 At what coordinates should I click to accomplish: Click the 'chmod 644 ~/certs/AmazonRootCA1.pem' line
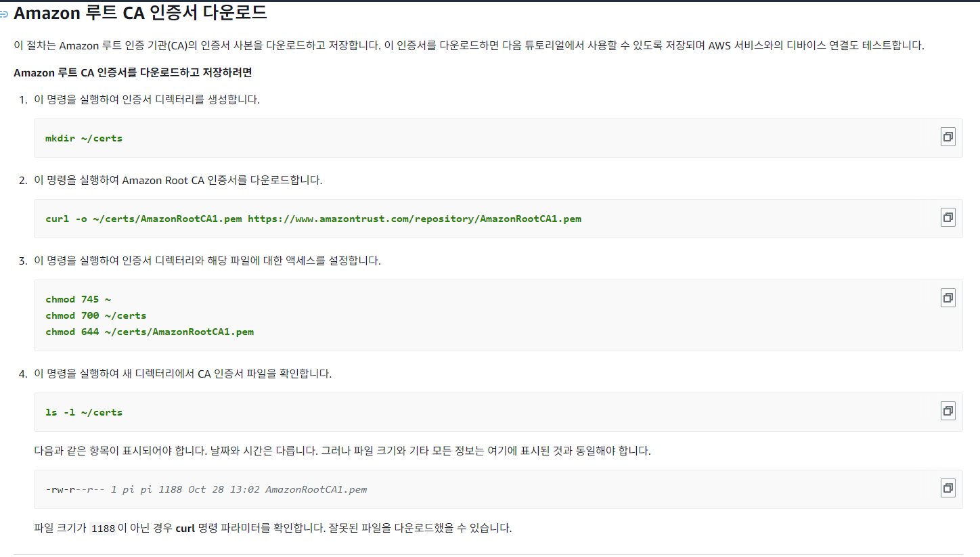click(x=150, y=332)
